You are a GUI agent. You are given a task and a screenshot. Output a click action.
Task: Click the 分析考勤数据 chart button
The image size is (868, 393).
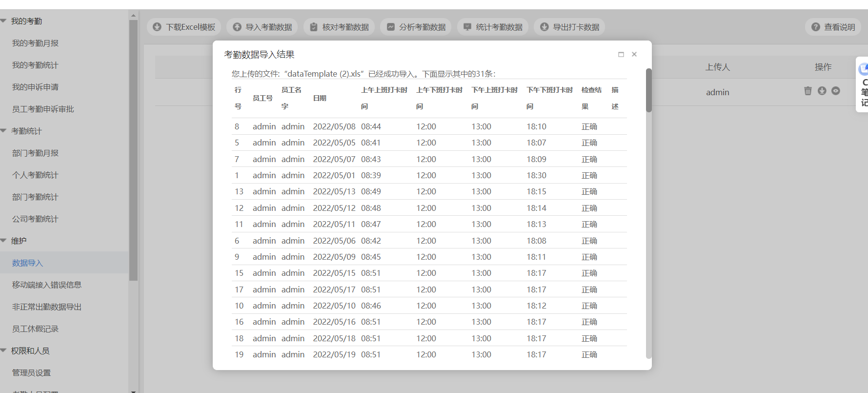click(x=416, y=27)
